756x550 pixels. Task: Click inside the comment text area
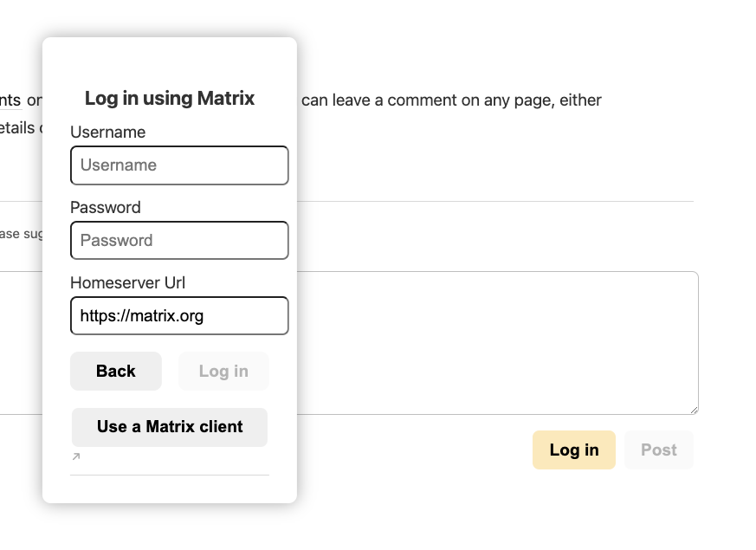point(496,343)
